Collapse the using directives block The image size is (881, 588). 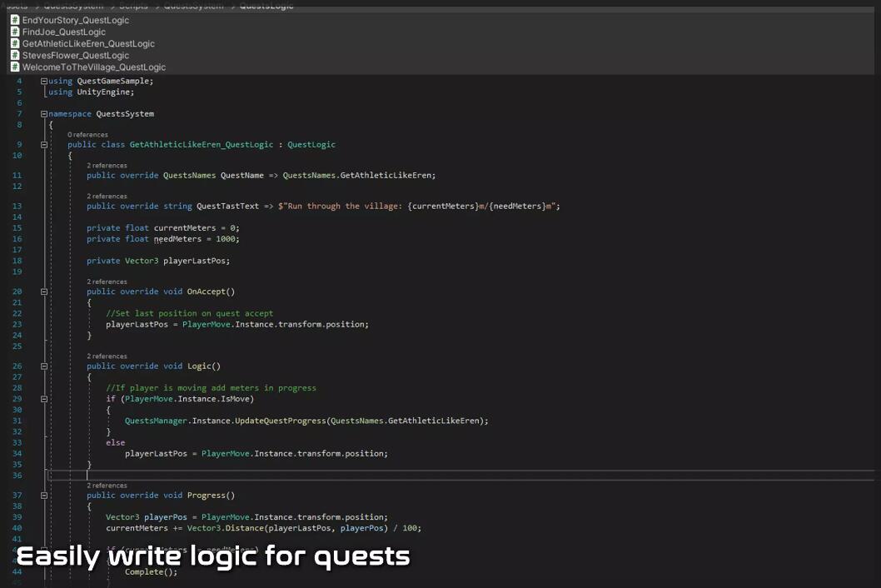(x=44, y=82)
